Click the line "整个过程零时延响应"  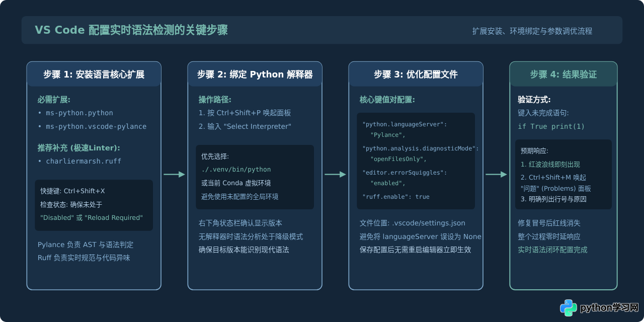click(x=549, y=236)
